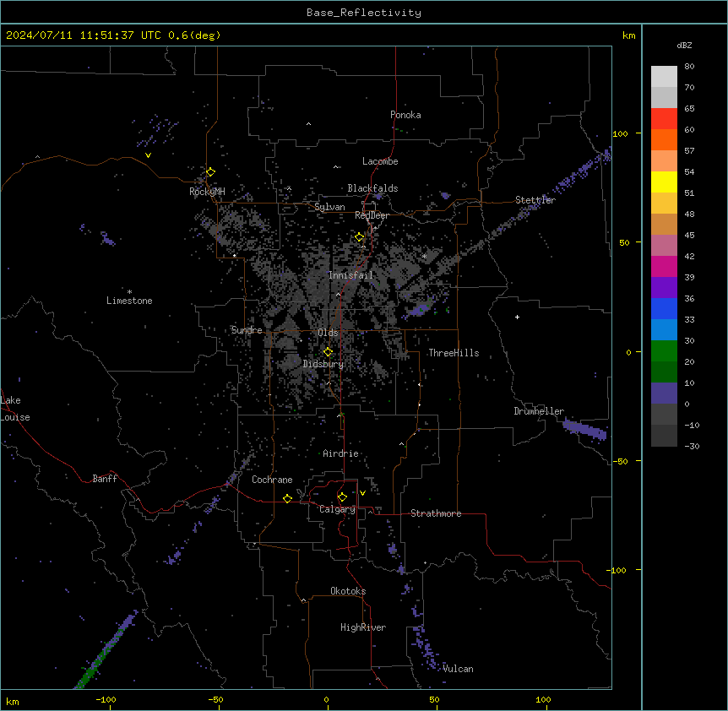
Task: Click the Vulcan label
Action: point(458,669)
